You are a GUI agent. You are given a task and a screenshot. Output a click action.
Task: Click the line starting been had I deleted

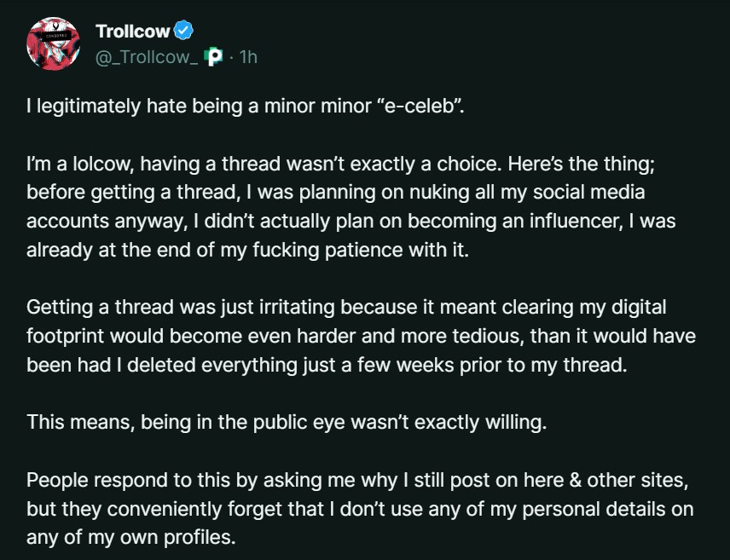(327, 365)
